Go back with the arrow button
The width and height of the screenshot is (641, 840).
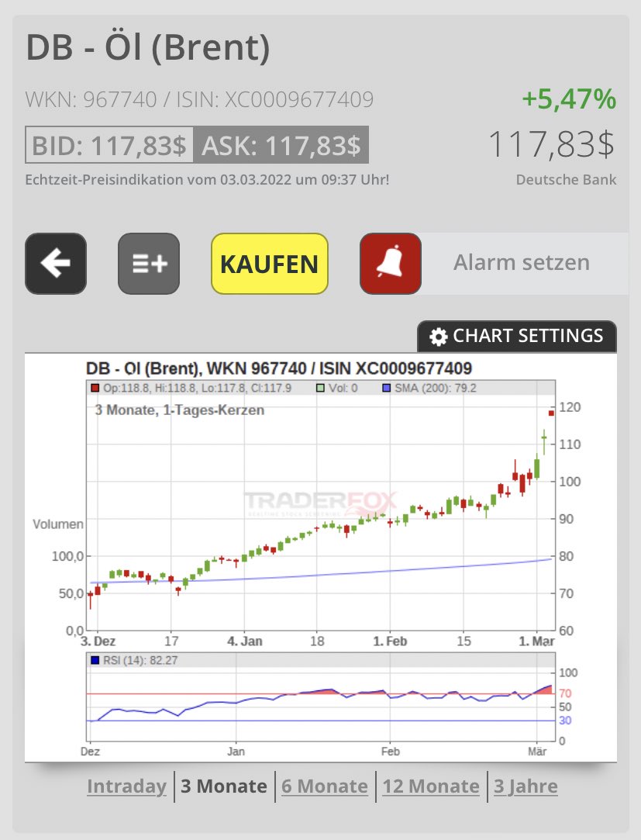pos(56,264)
